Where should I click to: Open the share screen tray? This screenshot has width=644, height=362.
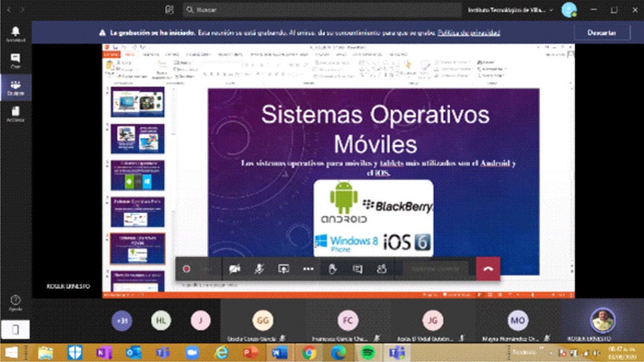tap(283, 269)
